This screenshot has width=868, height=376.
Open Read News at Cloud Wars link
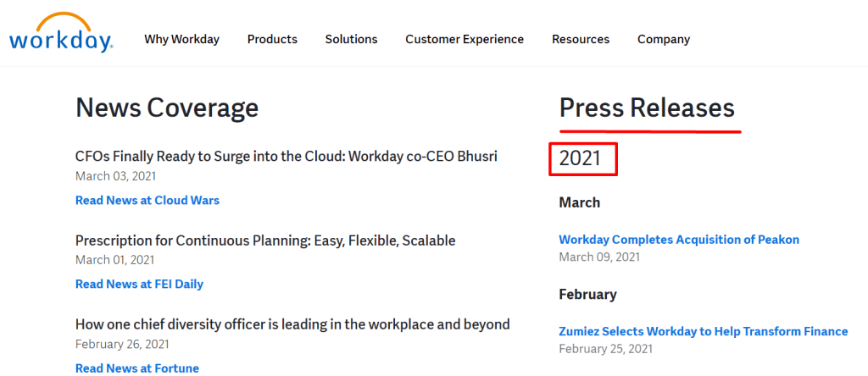tap(147, 200)
